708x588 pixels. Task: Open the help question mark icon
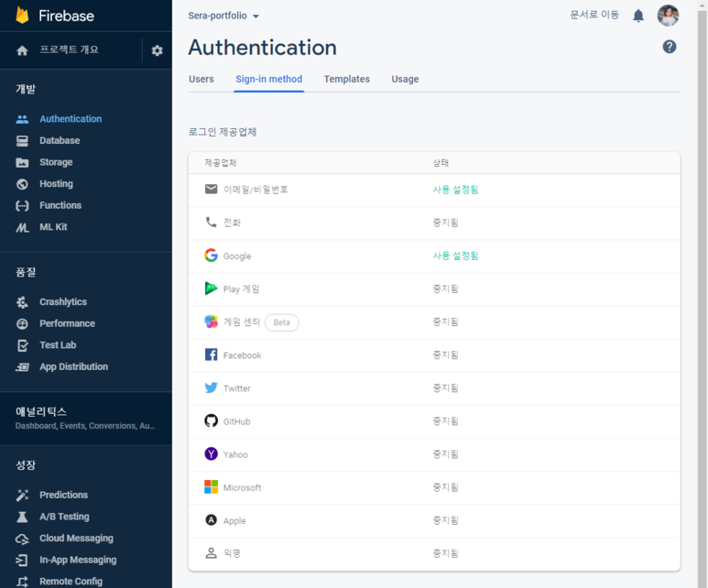click(670, 47)
